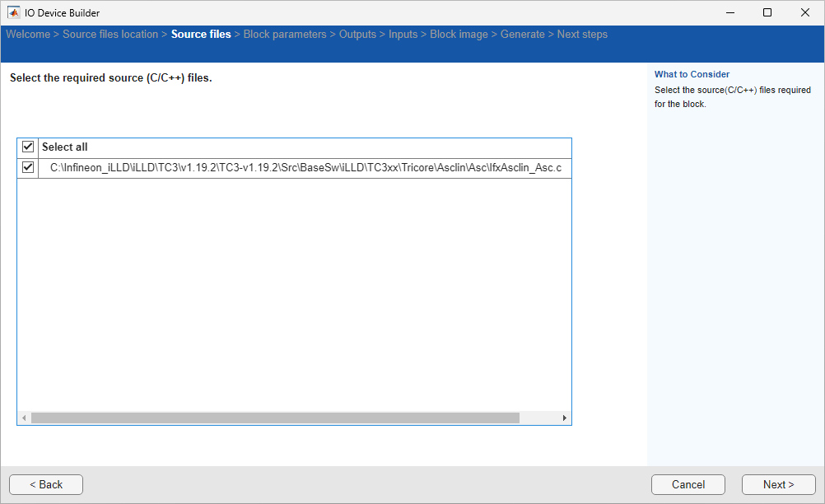The width and height of the screenshot is (825, 504).
Task: Uncheck the IfxAsclin_Asc.c file checkbox
Action: click(x=28, y=168)
